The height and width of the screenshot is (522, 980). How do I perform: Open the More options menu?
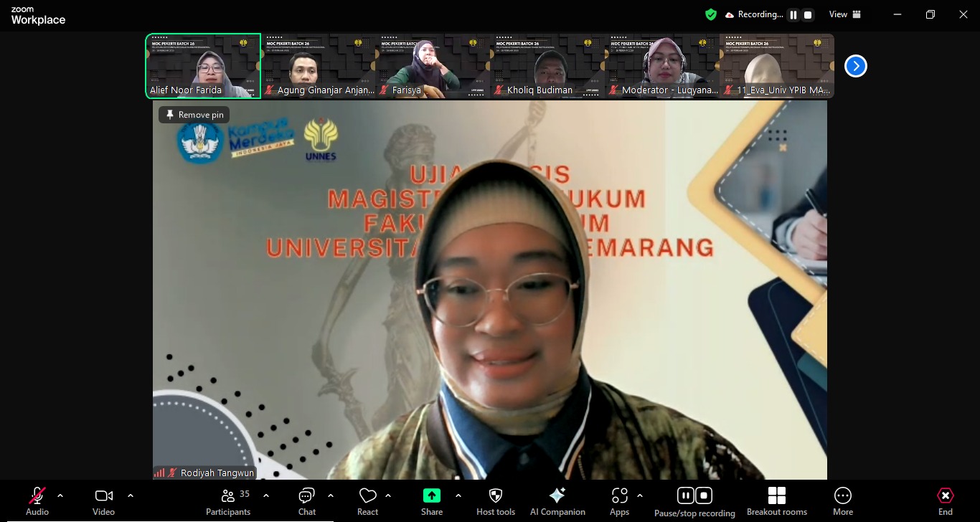(843, 500)
